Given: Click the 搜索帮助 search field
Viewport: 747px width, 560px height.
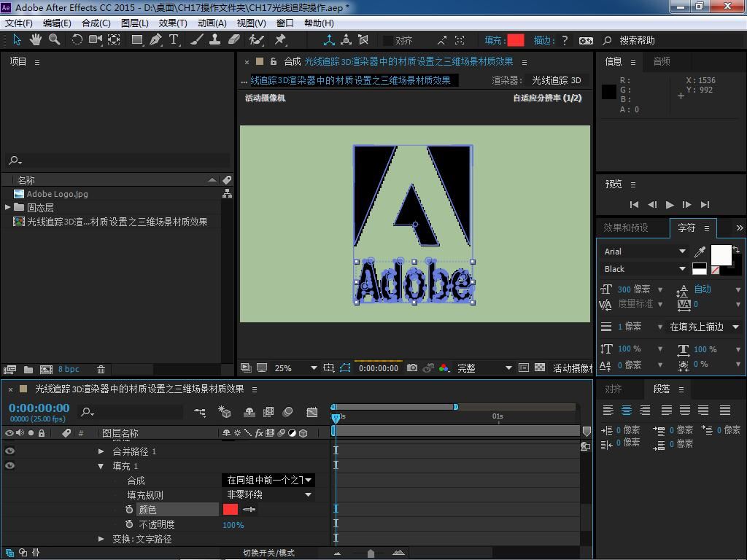Looking at the screenshot, I should tap(638, 41).
